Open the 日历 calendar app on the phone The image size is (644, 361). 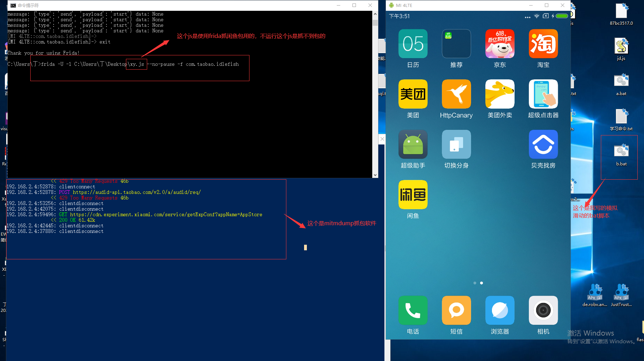413,44
